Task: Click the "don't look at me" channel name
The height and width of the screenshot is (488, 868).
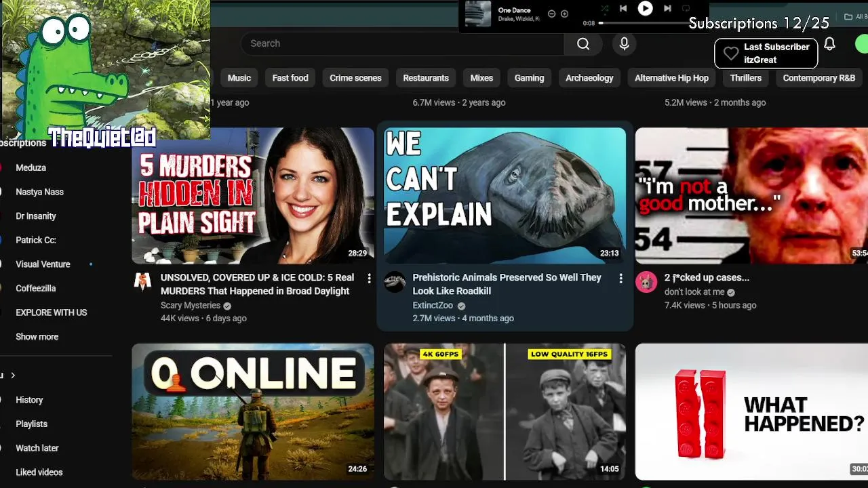Action: [694, 292]
